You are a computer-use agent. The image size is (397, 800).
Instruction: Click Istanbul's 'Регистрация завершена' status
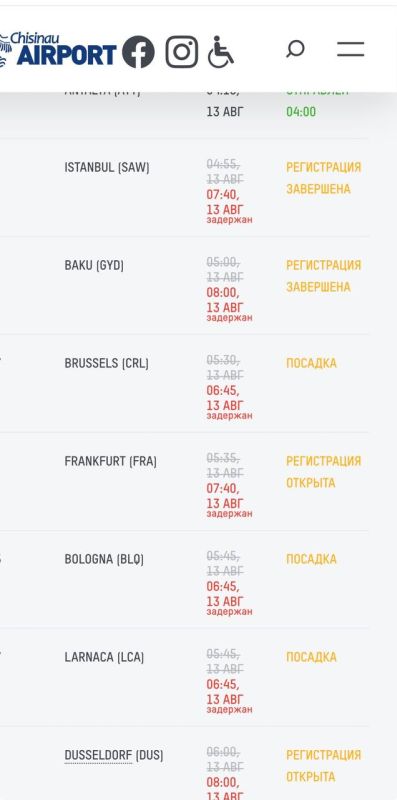pos(324,178)
